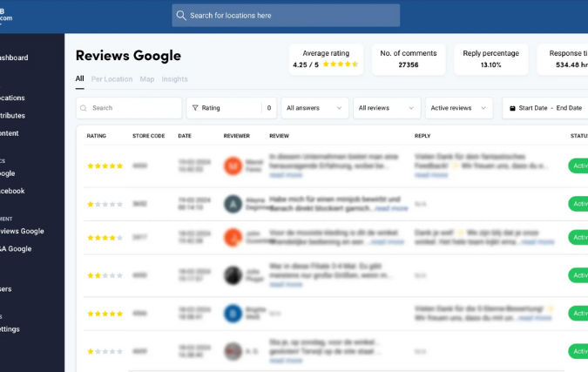Image resolution: width=588 pixels, height=372 pixels.
Task: Click the four-star rating in the third row
Action: coord(105,237)
